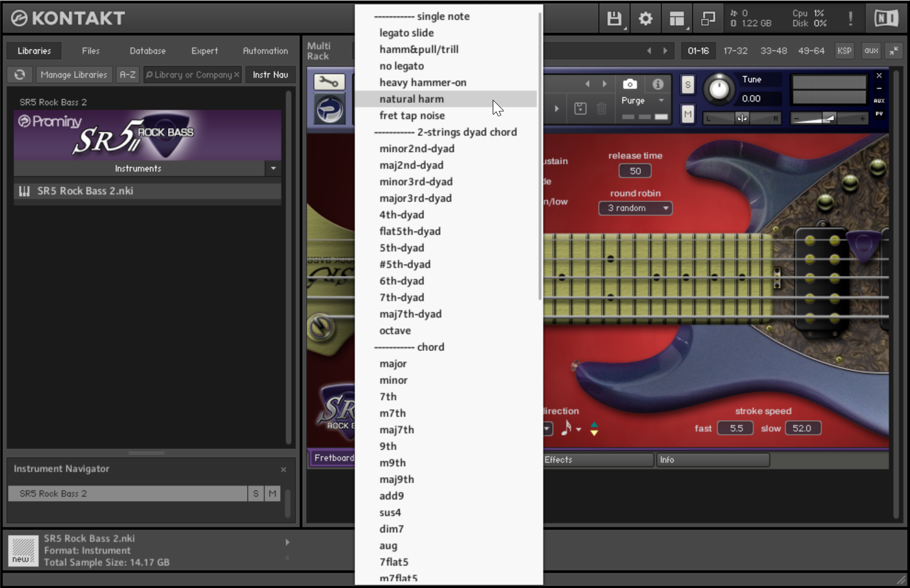
Task: Select rack page 17-32
Action: (x=735, y=51)
